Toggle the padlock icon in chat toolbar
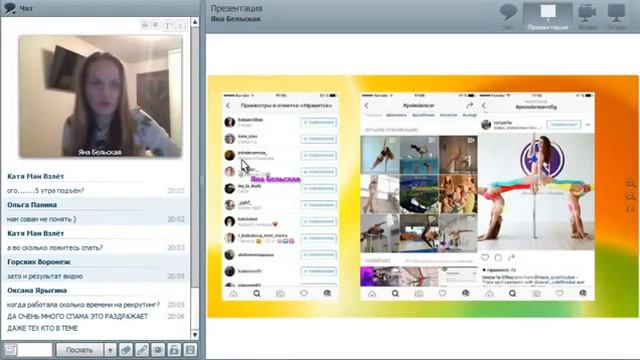This screenshot has height=360, width=640. tap(174, 350)
